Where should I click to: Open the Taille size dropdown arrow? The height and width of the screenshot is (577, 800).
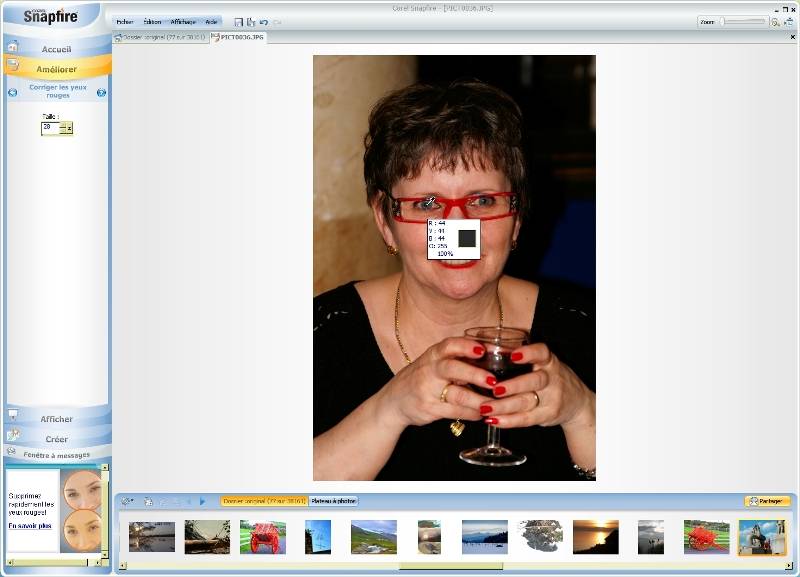69,128
